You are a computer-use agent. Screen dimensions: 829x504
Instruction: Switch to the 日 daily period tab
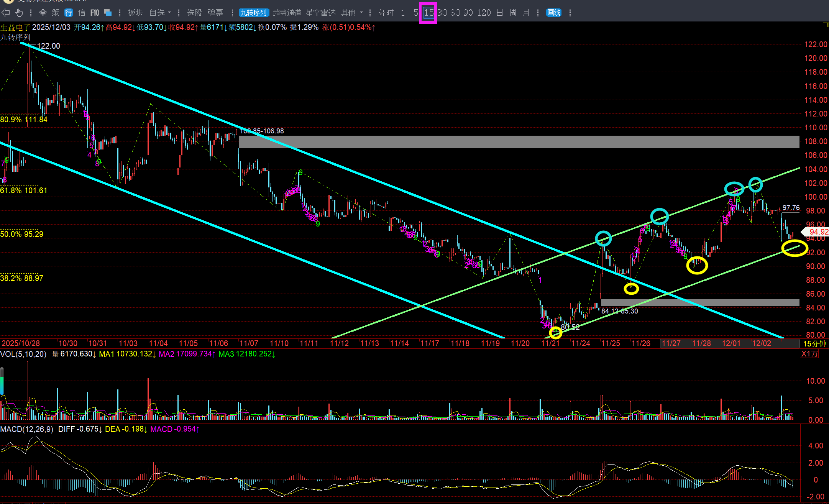[x=499, y=13]
